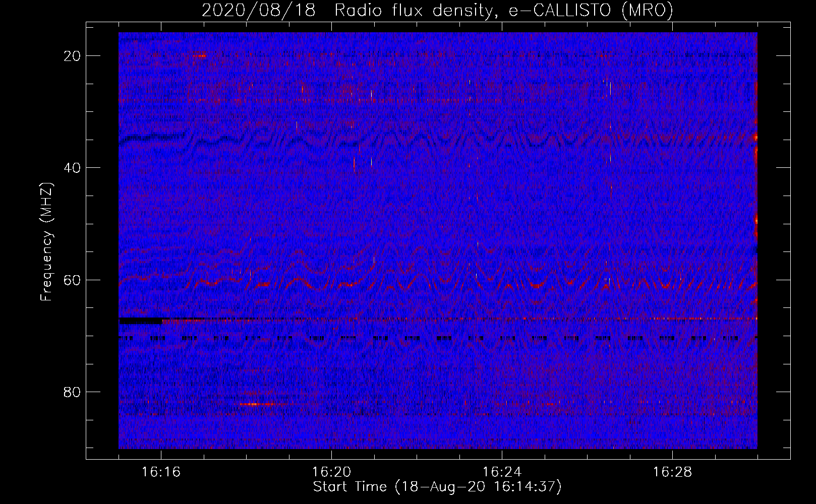Click the 'Frequency (MHZ)' axis label

coord(46,242)
